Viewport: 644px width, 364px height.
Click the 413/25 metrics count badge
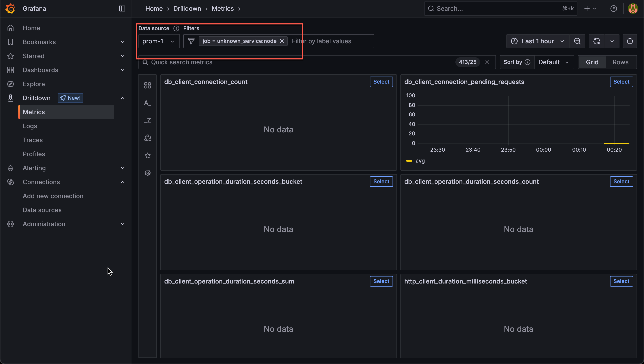pos(467,62)
